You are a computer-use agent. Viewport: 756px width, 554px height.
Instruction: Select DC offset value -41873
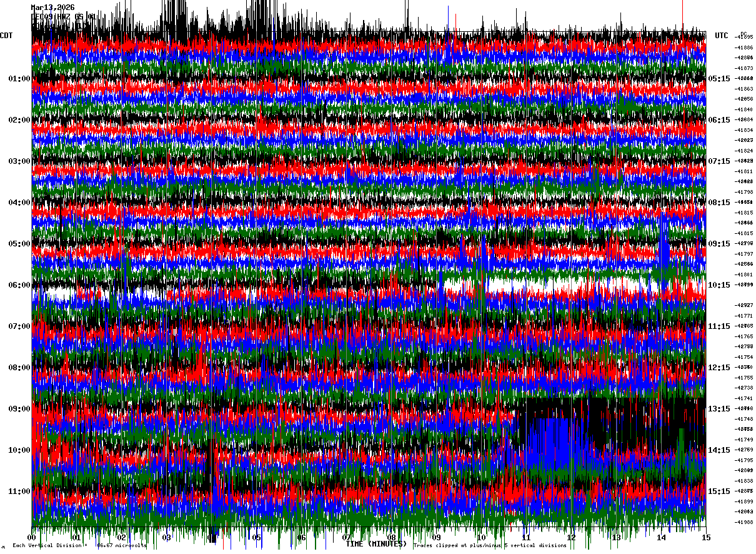744,68
